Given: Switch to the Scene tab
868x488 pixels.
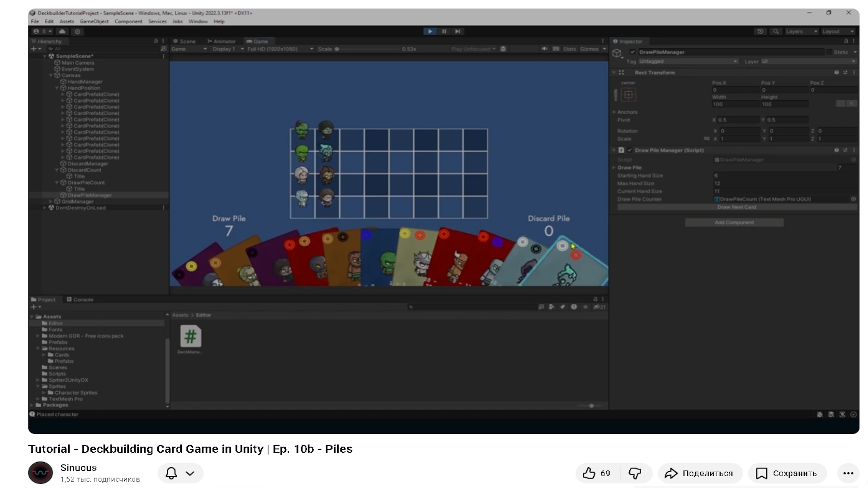Looking at the screenshot, I should click(x=184, y=41).
